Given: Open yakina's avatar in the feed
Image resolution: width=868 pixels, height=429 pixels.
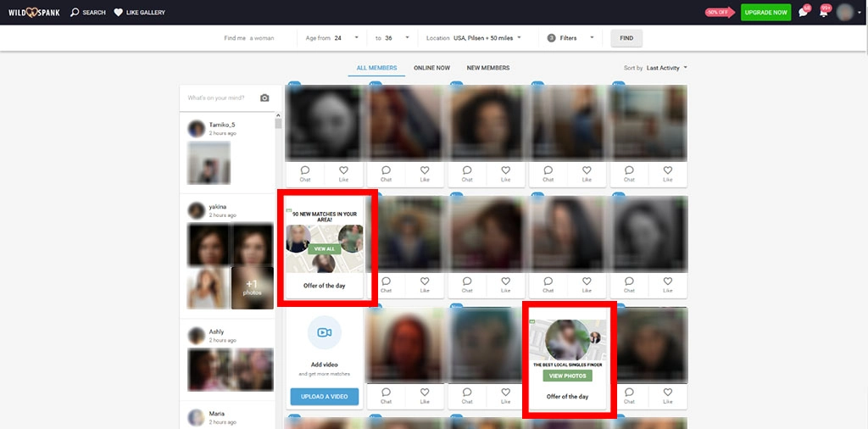Looking at the screenshot, I should point(197,210).
